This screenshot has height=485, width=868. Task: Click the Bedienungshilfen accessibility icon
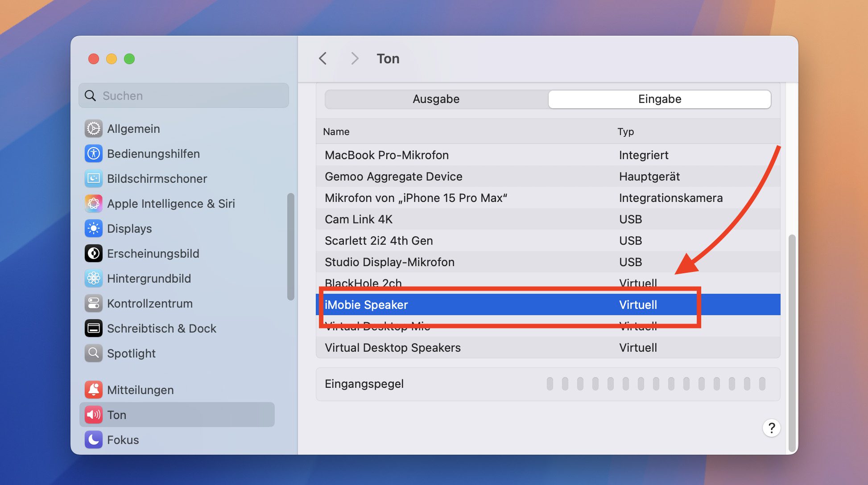[94, 154]
